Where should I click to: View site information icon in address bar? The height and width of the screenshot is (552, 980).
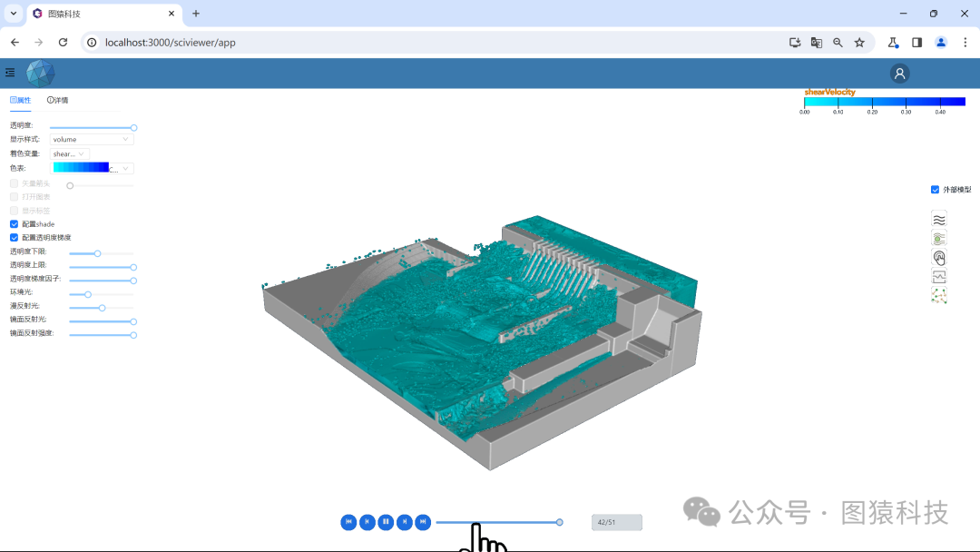pos(92,43)
